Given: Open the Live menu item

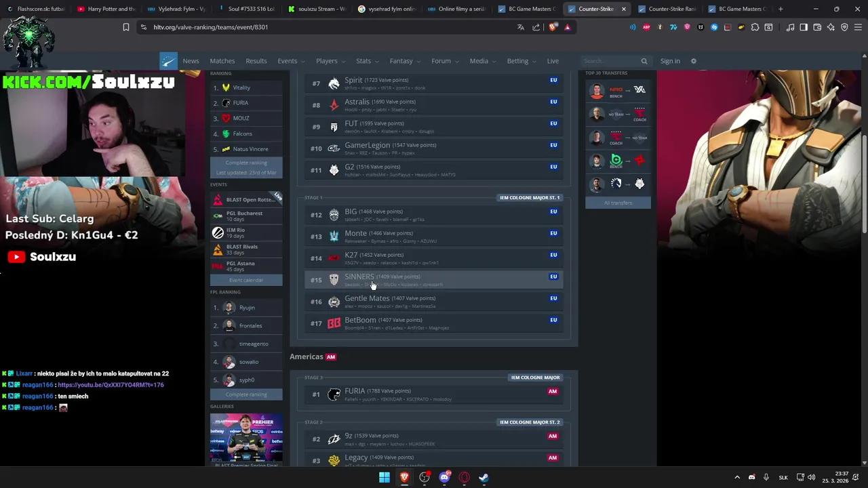Looking at the screenshot, I should 553,61.
